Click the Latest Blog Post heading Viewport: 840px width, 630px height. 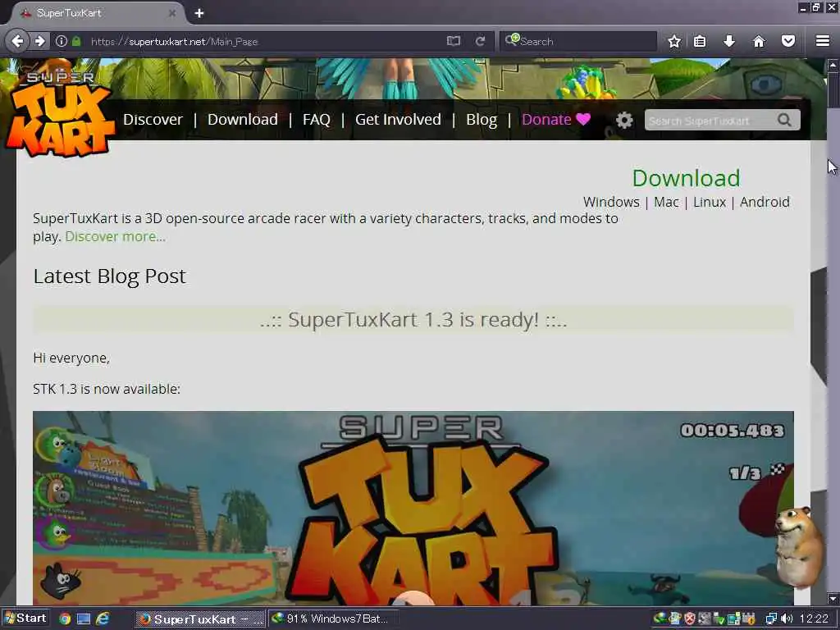click(x=109, y=276)
